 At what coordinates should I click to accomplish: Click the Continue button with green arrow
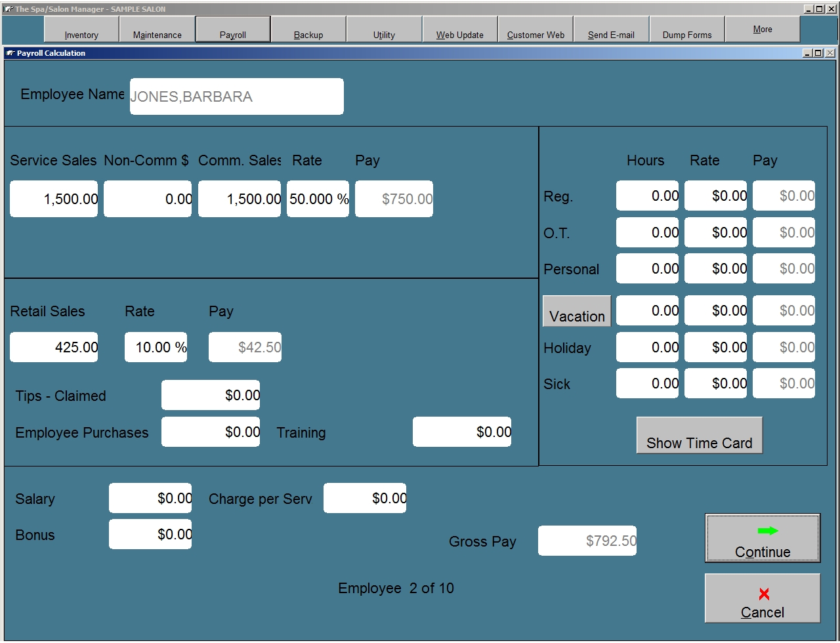pyautogui.click(x=762, y=538)
